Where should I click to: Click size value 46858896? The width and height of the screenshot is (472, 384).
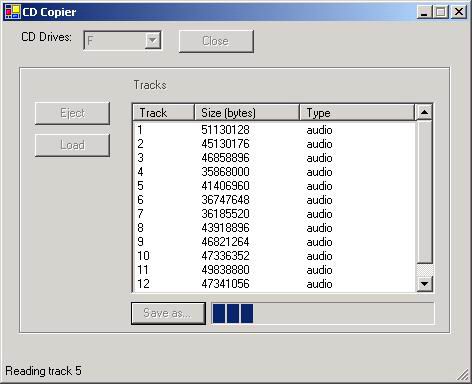point(225,158)
